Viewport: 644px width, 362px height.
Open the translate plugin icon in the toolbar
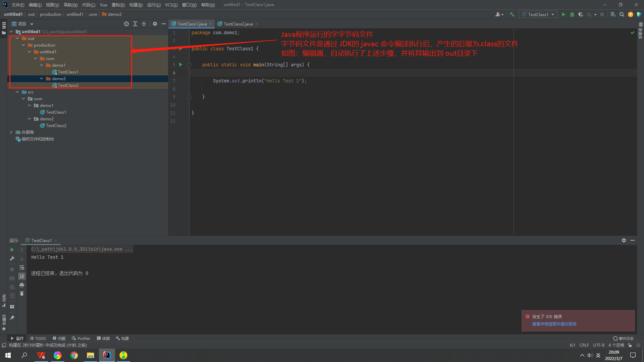pos(613,14)
